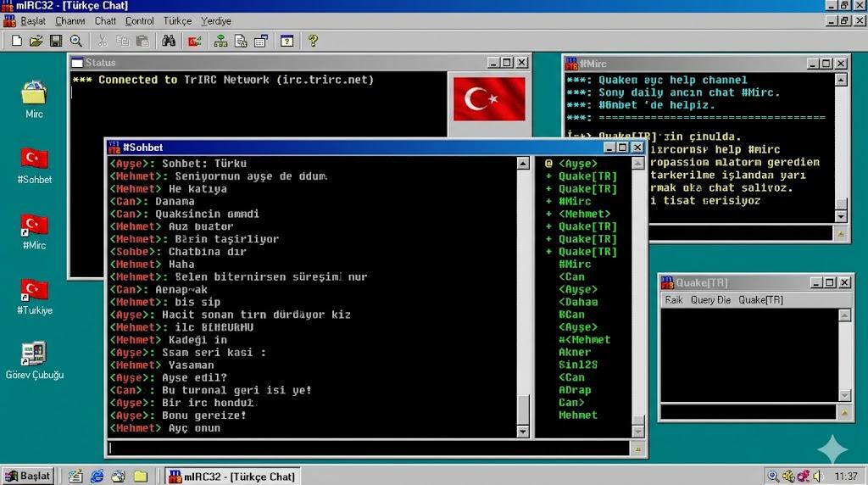
Task: Select ADrap in the nick list
Action: click(x=575, y=390)
